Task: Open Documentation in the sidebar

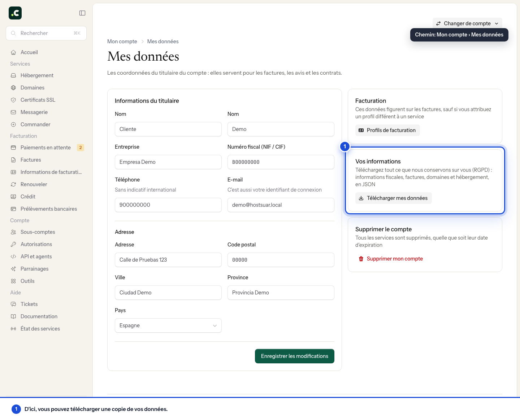Action: point(46,316)
